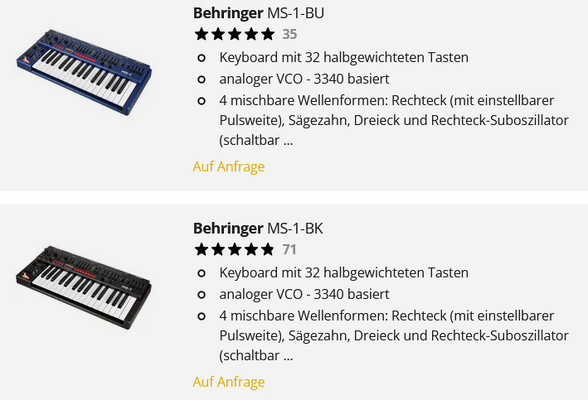The image size is (588, 400).
Task: Open the blue Behringer MS-1-BU synthesizer image
Action: tap(84, 72)
